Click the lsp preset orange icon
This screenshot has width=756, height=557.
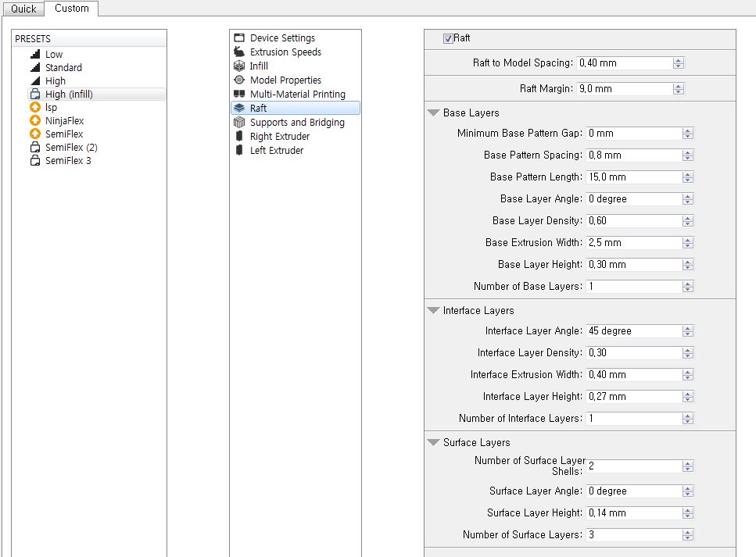[35, 107]
